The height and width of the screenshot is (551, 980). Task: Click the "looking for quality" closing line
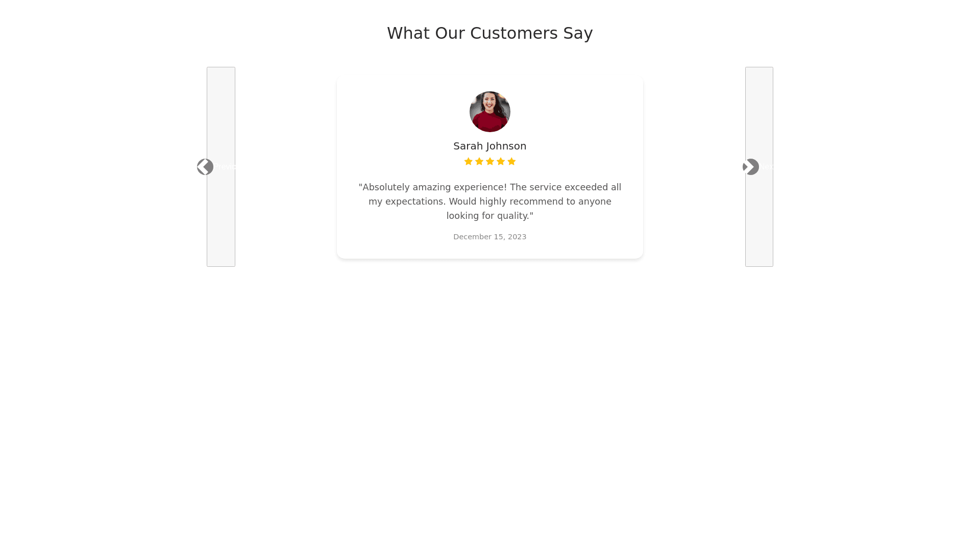click(x=490, y=216)
